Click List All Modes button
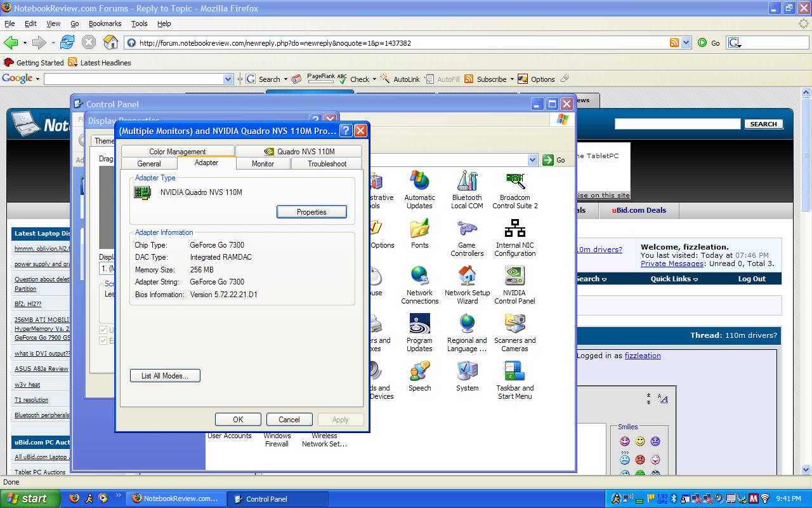 [165, 375]
